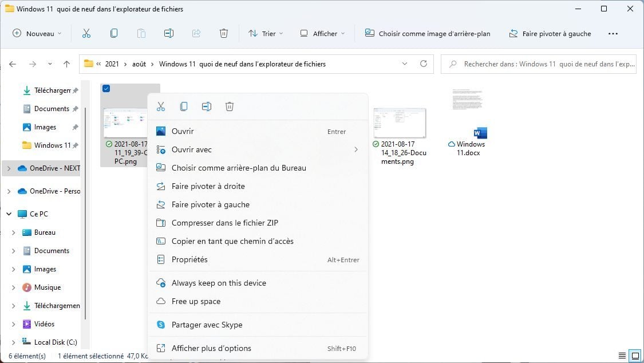This screenshot has height=363, width=644.
Task: Click the cloud icon next to Free up space
Action: [161, 301]
